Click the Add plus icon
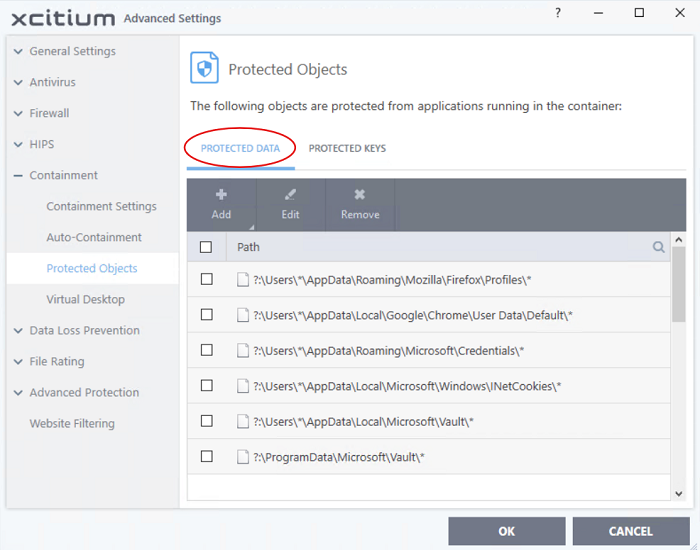The image size is (700, 550). pyautogui.click(x=221, y=195)
